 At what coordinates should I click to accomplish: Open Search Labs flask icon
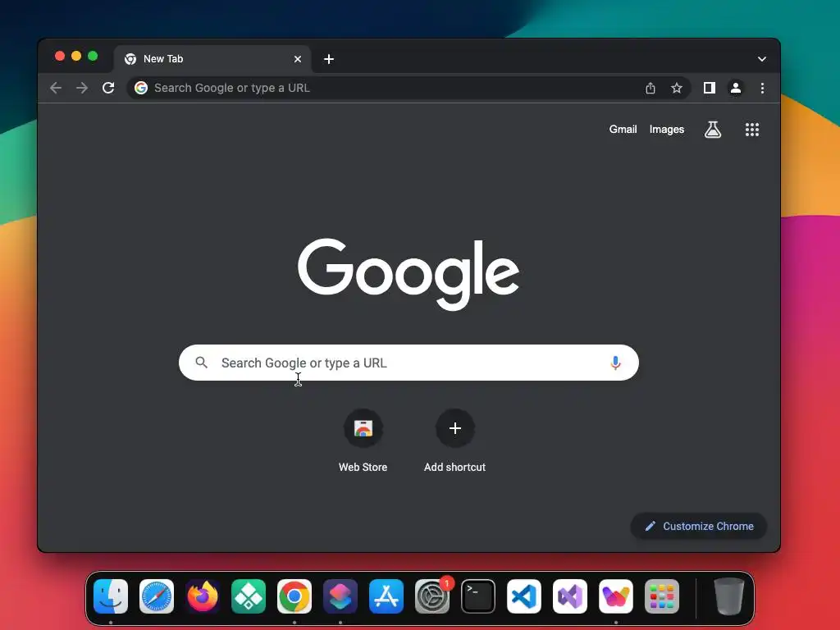tap(713, 130)
